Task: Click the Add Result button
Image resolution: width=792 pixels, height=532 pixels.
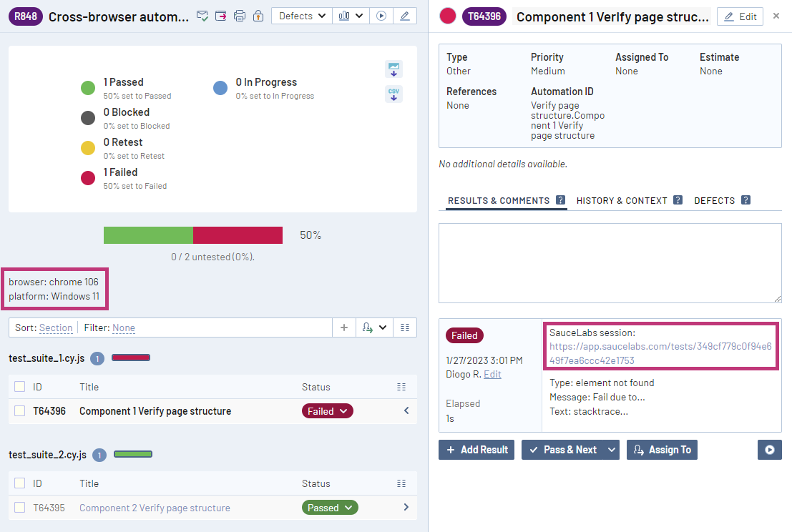Action: point(476,450)
